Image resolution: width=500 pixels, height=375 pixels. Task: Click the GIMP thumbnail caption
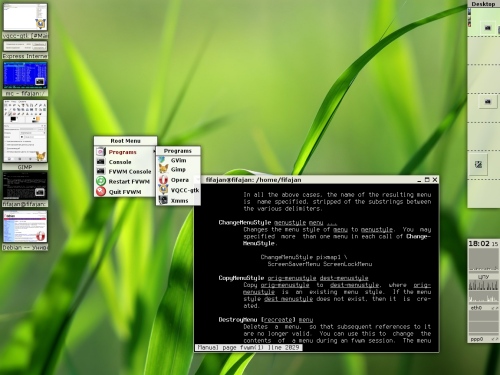pyautogui.click(x=25, y=167)
